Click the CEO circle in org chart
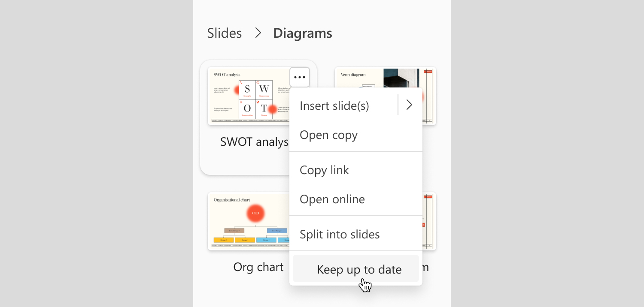The height and width of the screenshot is (307, 644). pyautogui.click(x=255, y=213)
